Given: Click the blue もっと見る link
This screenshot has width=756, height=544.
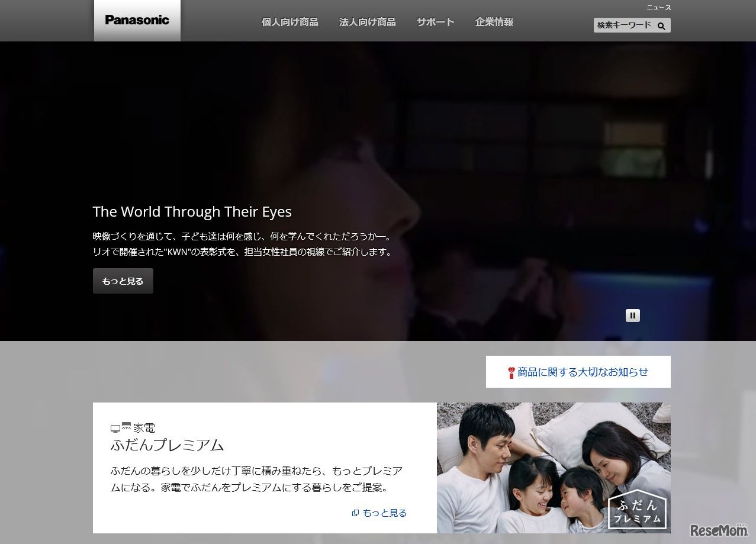Looking at the screenshot, I should click(x=385, y=513).
